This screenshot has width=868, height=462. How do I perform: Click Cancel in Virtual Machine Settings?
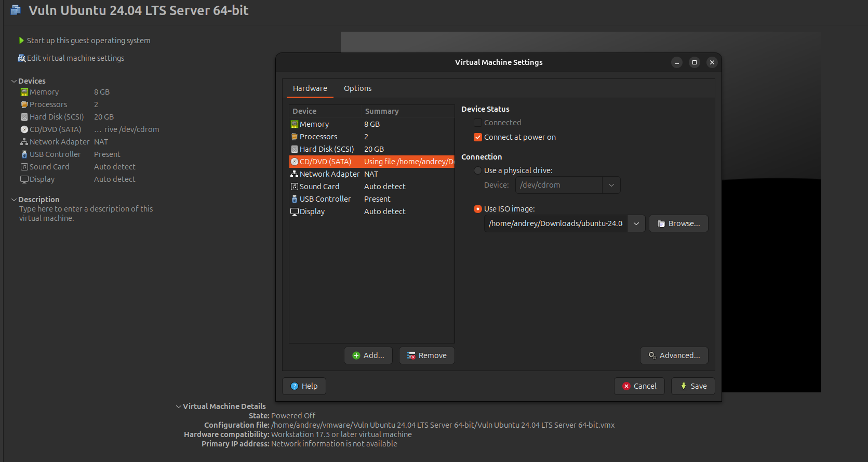point(639,386)
